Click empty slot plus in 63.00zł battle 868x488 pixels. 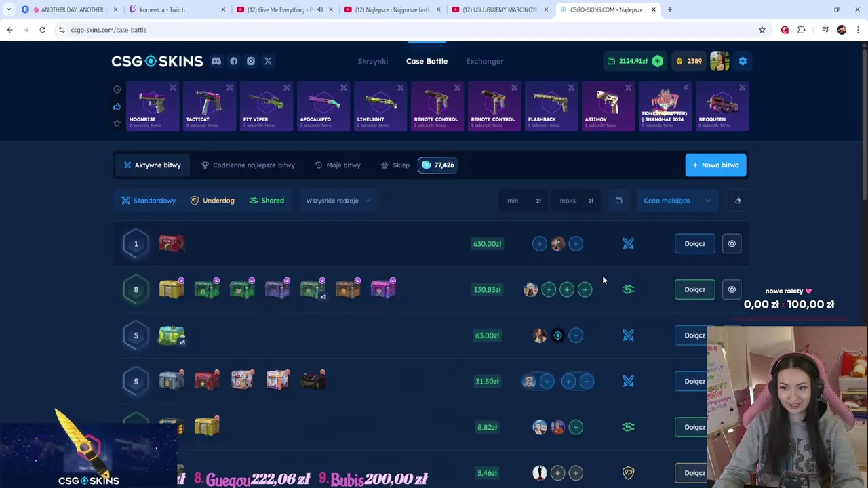tap(576, 335)
